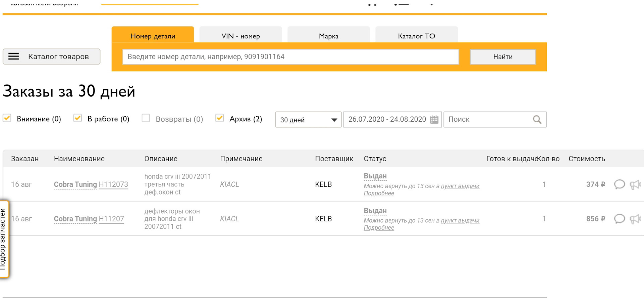Viewport: 644px width, 298px height.
Task: Click the magnifier icon in the Поиск field
Action: 537,119
